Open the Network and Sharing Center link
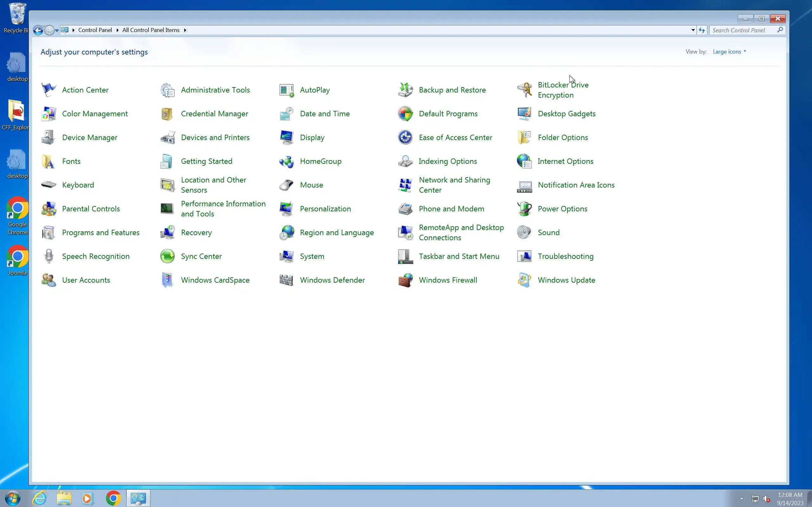The image size is (812, 507). point(454,185)
